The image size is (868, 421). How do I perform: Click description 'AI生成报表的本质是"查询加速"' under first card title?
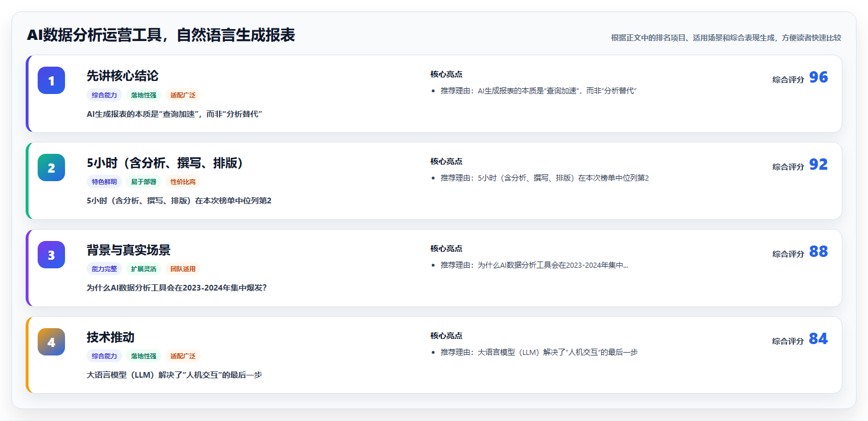(x=174, y=114)
